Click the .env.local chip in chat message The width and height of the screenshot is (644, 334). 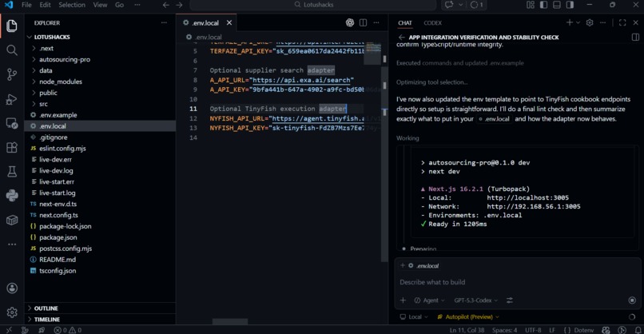coord(494,119)
